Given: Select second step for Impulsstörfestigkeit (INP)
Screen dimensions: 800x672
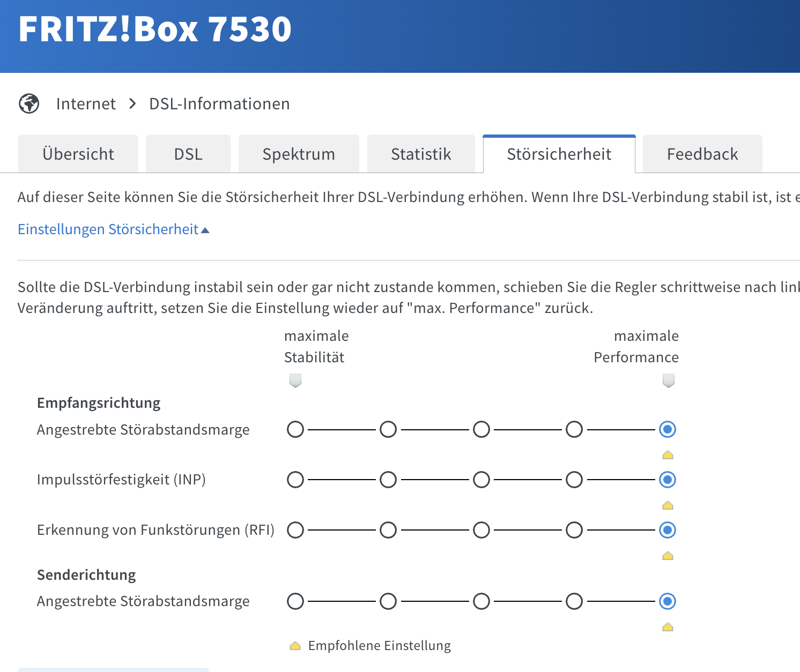Looking at the screenshot, I should point(388,480).
